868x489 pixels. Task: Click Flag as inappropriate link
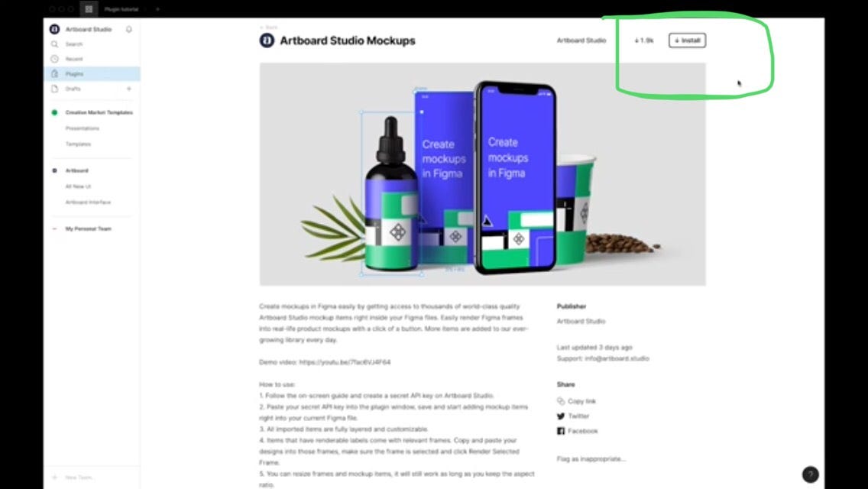click(591, 459)
